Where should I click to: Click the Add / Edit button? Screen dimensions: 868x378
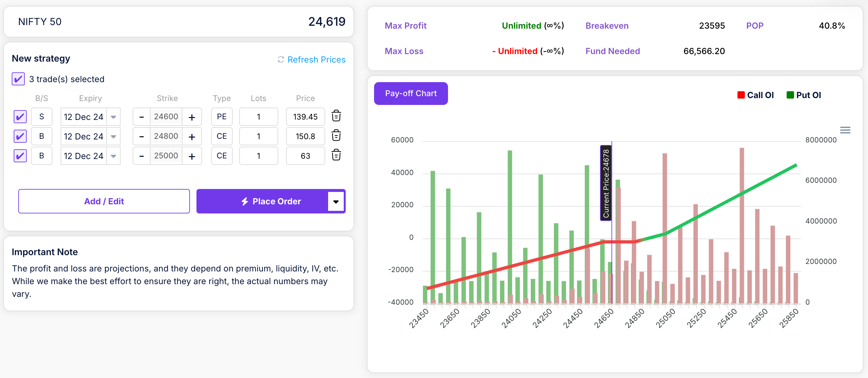104,201
